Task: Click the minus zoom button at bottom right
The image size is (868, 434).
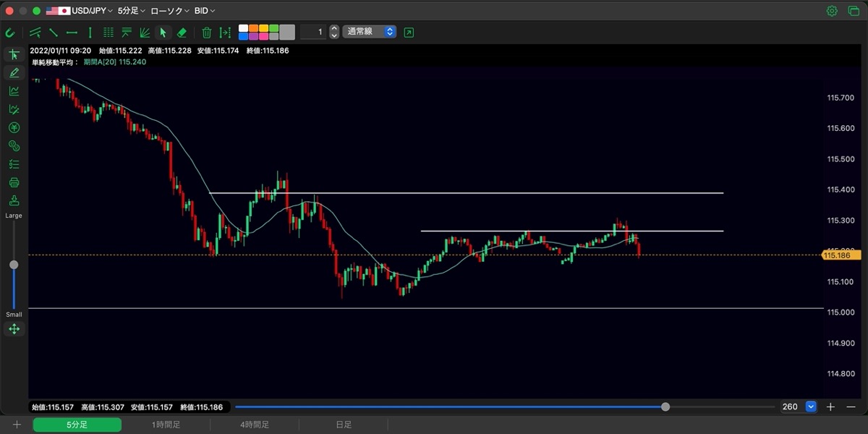Action: 851,407
